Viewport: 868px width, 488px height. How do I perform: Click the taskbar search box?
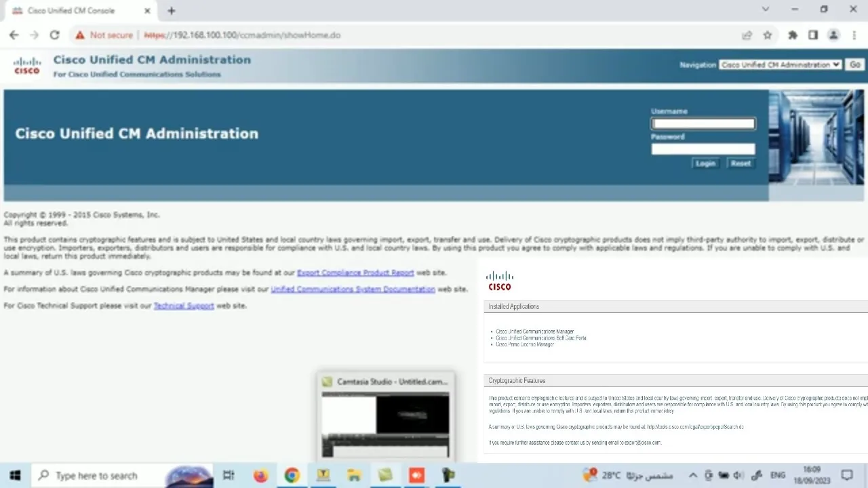point(122,475)
